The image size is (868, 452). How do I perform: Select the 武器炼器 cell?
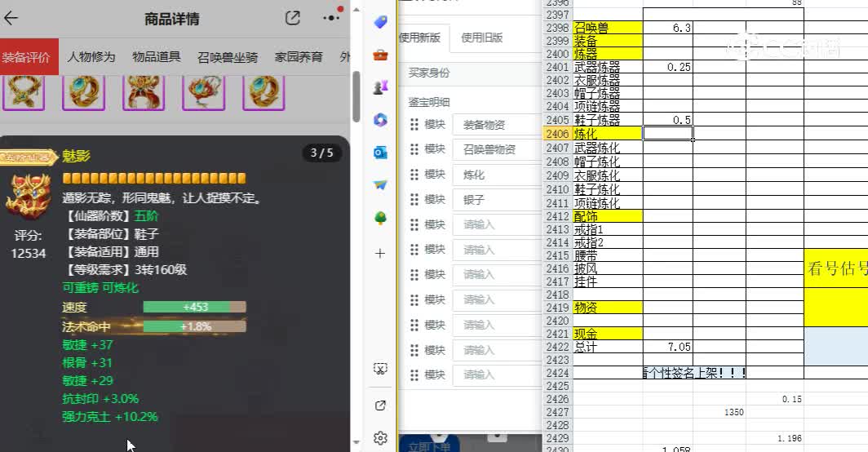pos(607,67)
